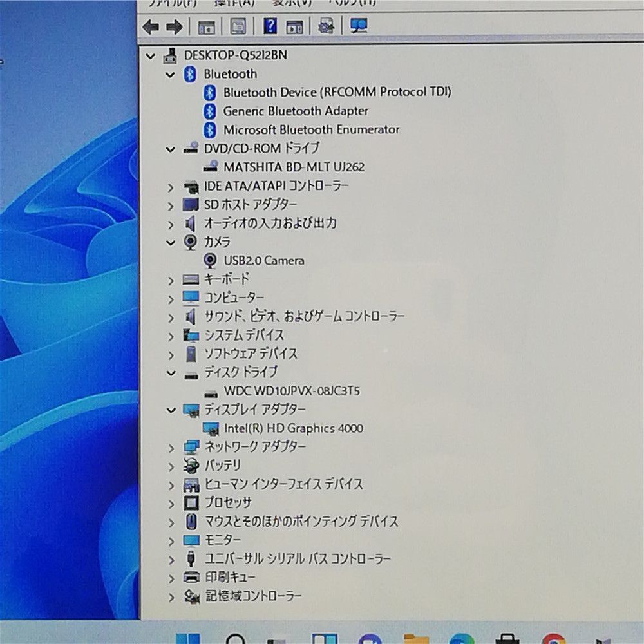Expand the コンピューター category
This screenshot has width=644, height=644.
click(171, 299)
